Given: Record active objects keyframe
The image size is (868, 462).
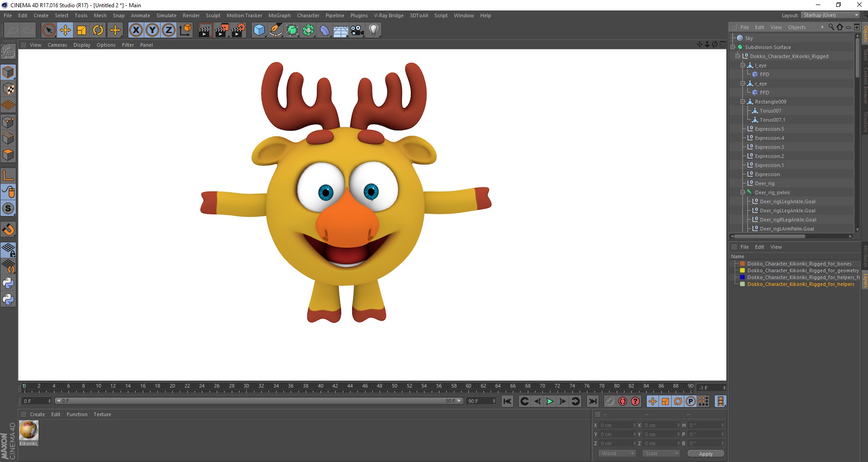Looking at the screenshot, I should [x=610, y=401].
